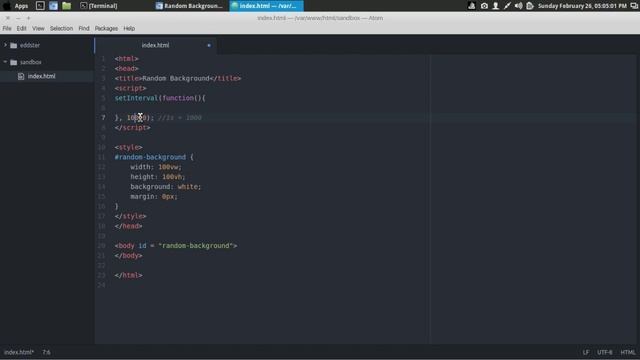
Task: Click the date and time clock
Action: (582, 6)
